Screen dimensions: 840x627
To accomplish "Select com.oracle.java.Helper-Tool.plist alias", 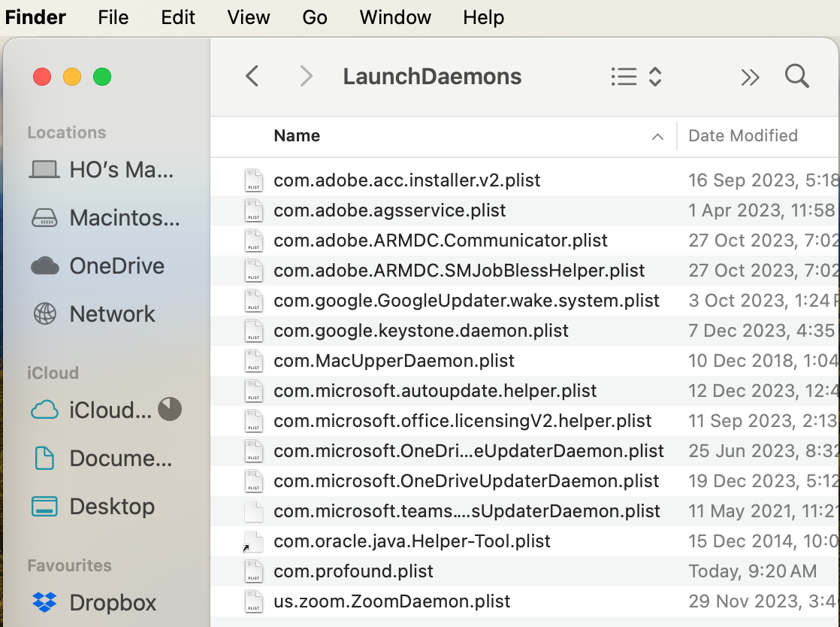I will [x=412, y=541].
